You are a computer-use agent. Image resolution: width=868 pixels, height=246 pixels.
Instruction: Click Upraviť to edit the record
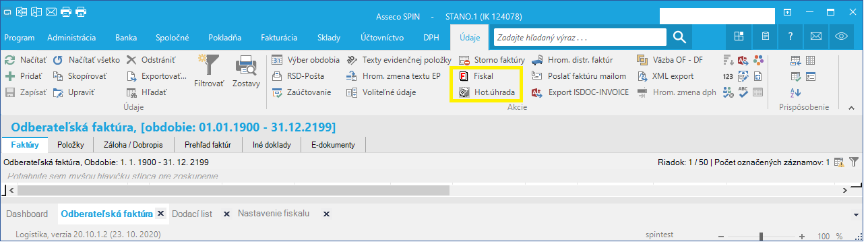(x=73, y=92)
